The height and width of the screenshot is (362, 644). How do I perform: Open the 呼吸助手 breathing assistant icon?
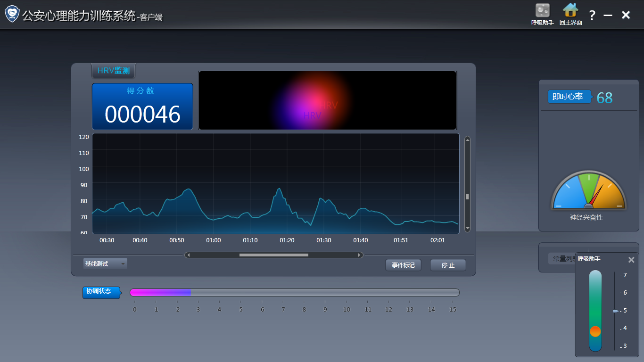[x=542, y=10]
